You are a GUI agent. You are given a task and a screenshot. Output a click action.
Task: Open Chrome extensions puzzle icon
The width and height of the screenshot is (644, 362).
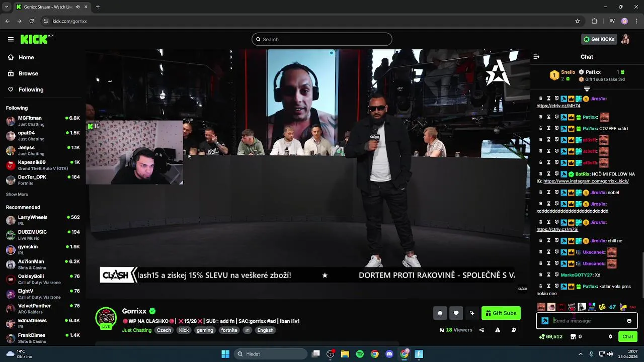(595, 21)
